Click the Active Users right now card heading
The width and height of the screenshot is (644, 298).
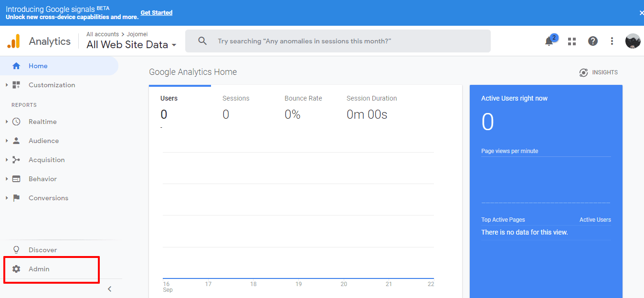(514, 98)
